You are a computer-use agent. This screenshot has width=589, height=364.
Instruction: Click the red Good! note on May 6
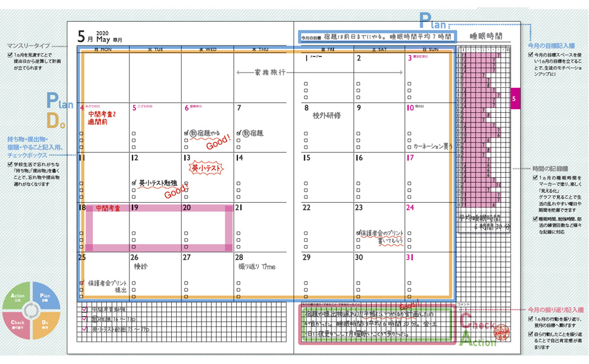tap(218, 142)
